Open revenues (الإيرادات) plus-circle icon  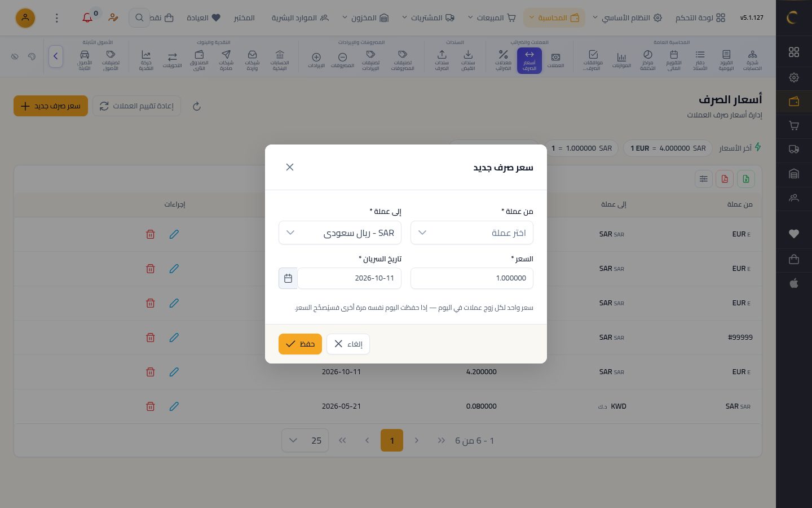pos(316,60)
